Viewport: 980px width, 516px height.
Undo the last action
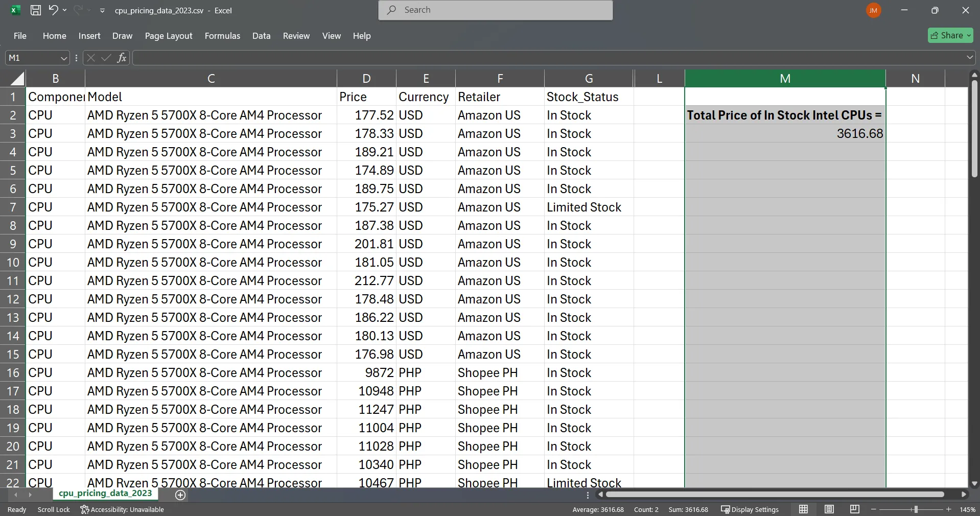(x=53, y=10)
